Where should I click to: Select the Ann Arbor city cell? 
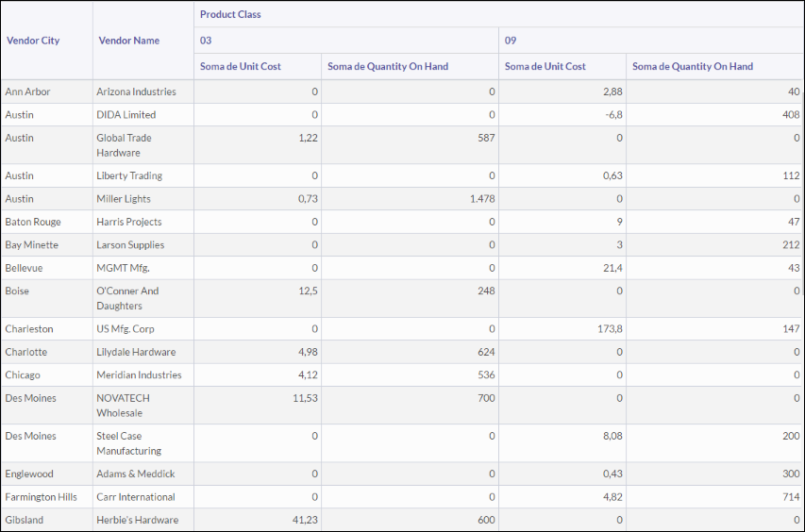coord(28,91)
